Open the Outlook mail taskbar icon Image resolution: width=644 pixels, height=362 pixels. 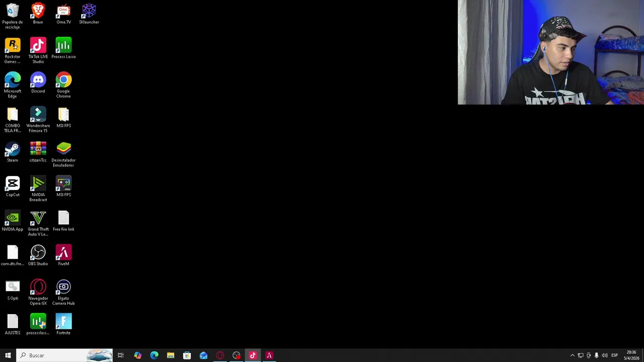click(203, 355)
